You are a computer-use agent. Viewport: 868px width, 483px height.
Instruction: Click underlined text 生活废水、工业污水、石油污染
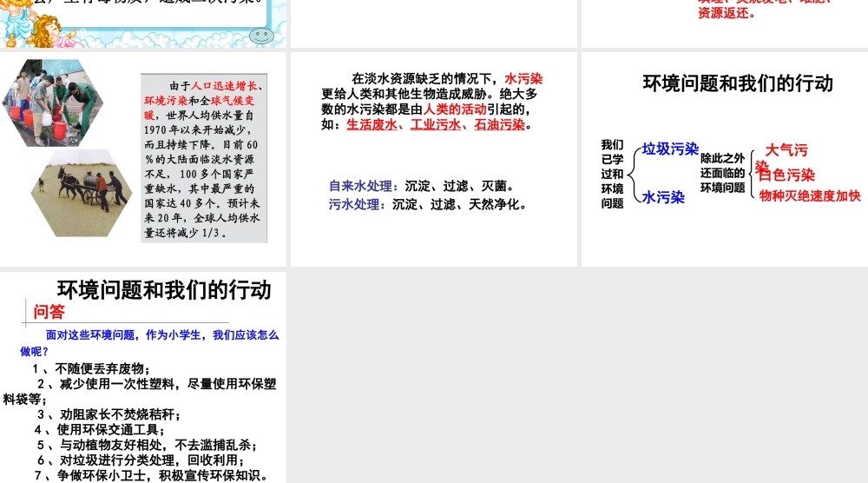pyautogui.click(x=436, y=124)
